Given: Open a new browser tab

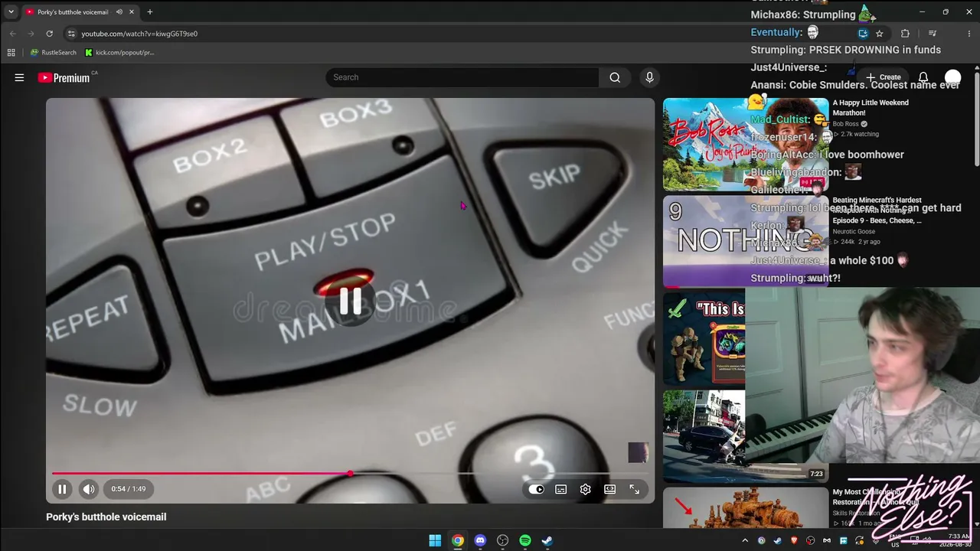Looking at the screenshot, I should [x=150, y=12].
